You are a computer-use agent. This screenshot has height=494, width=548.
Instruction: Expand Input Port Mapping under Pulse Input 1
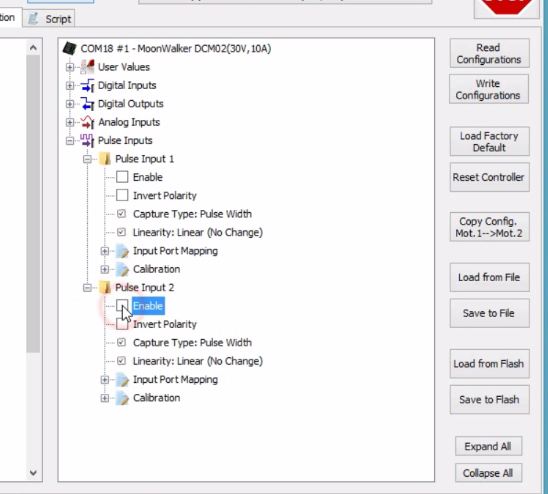coord(104,251)
